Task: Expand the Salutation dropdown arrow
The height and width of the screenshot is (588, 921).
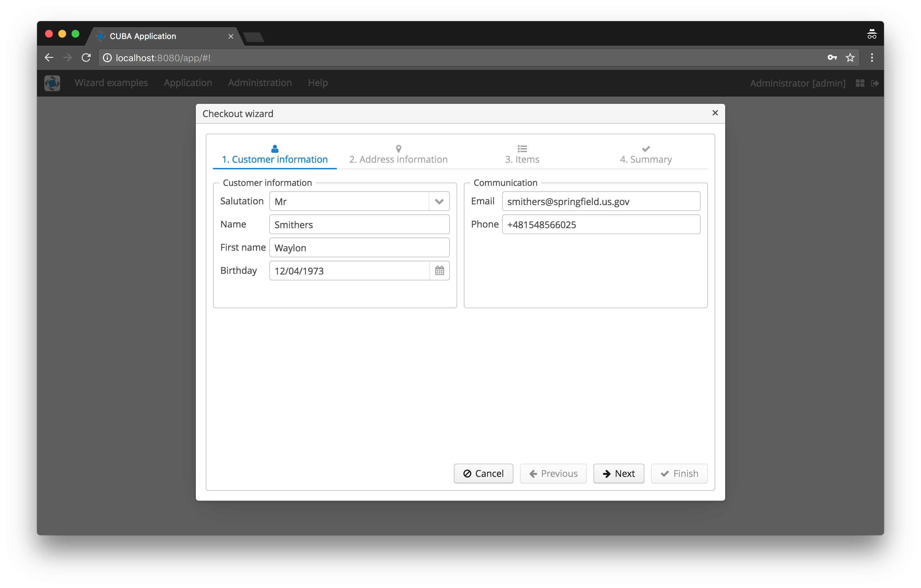Action: pyautogui.click(x=439, y=201)
